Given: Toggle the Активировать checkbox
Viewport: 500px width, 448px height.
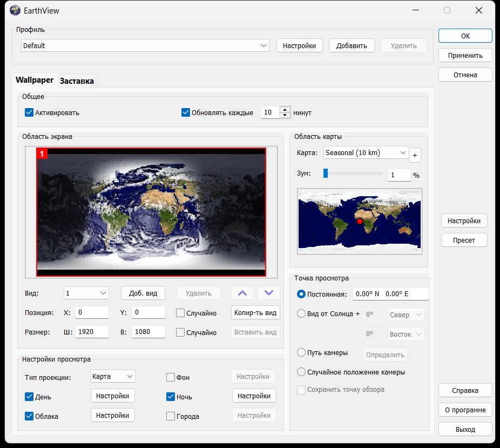Looking at the screenshot, I should (x=29, y=113).
